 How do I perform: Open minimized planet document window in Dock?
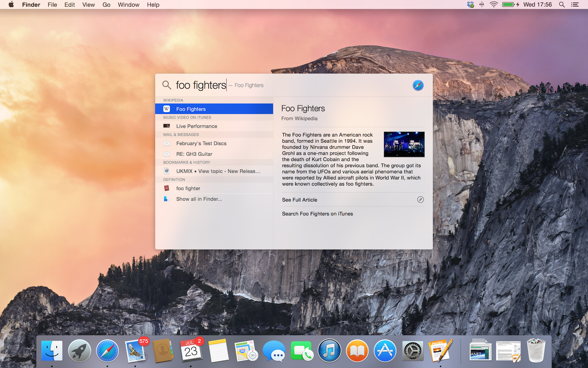coord(480,351)
